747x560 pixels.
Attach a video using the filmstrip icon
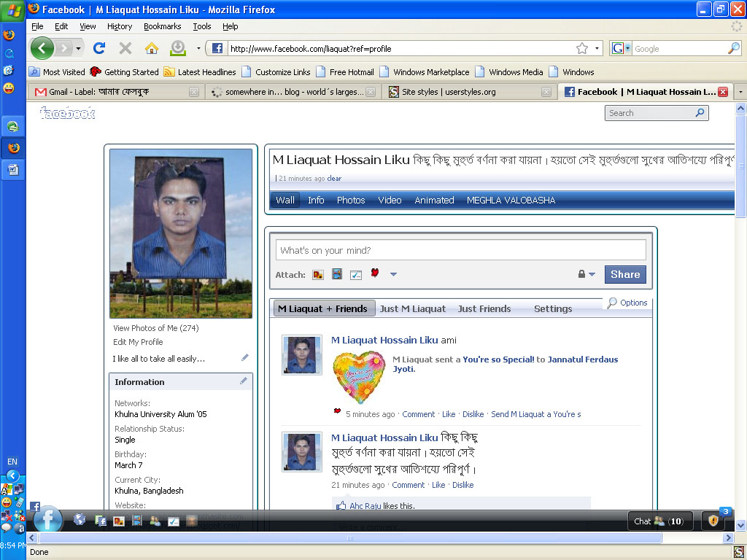click(x=337, y=274)
